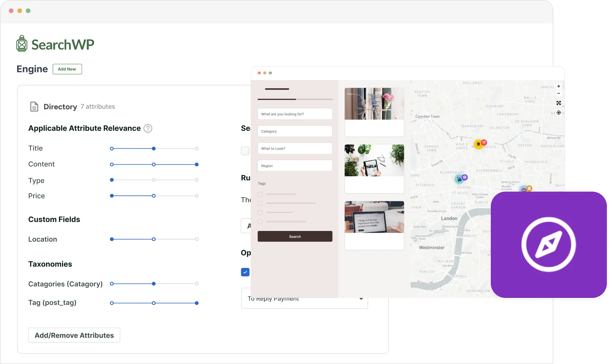Click the geolocation target icon on the map
This screenshot has height=364, width=612.
coord(558,113)
